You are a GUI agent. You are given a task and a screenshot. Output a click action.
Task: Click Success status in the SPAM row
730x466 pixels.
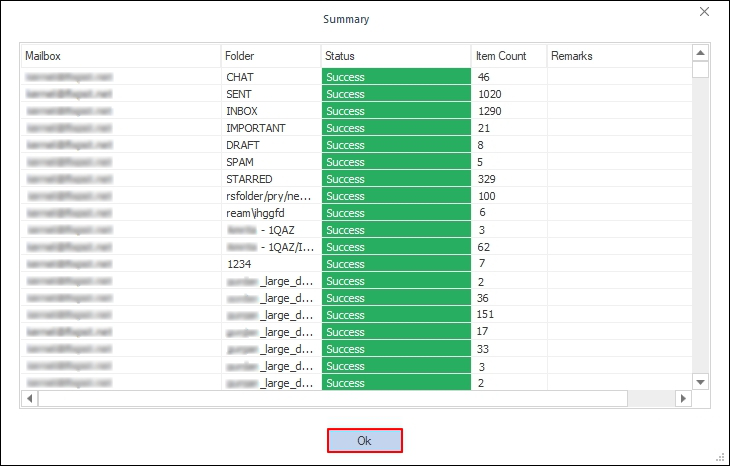(396, 162)
